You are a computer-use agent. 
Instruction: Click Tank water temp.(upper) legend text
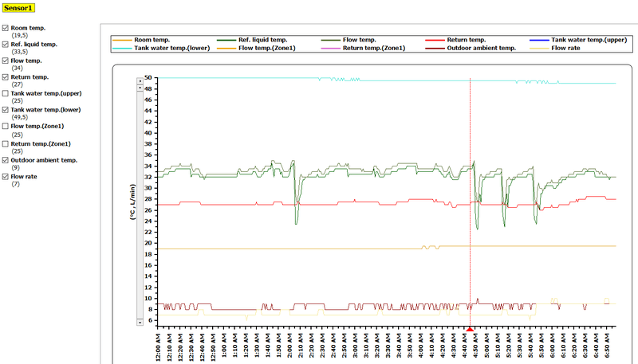tap(589, 40)
